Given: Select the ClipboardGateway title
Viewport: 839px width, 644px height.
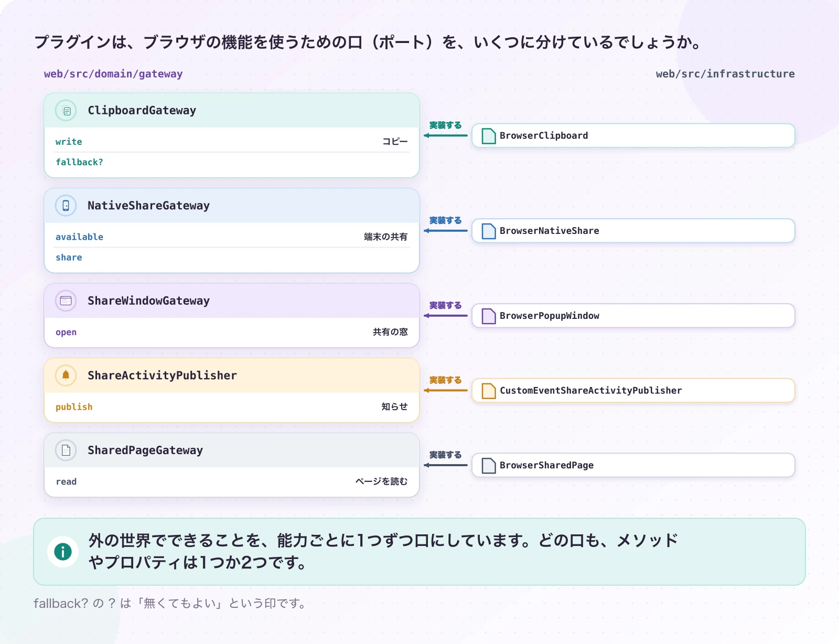Looking at the screenshot, I should [142, 111].
